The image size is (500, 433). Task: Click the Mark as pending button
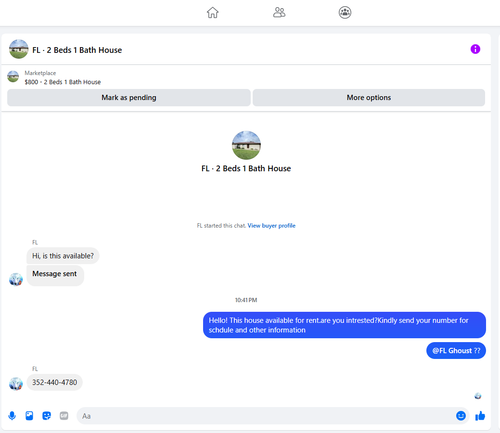click(129, 97)
